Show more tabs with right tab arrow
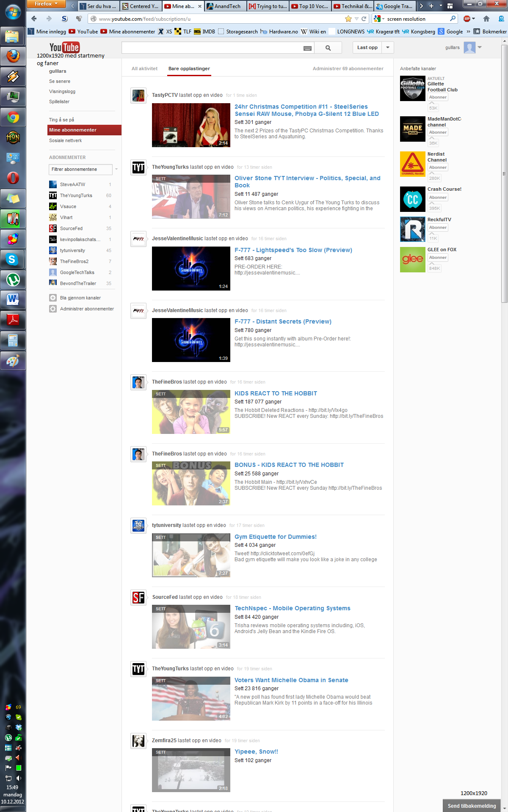 click(x=421, y=6)
